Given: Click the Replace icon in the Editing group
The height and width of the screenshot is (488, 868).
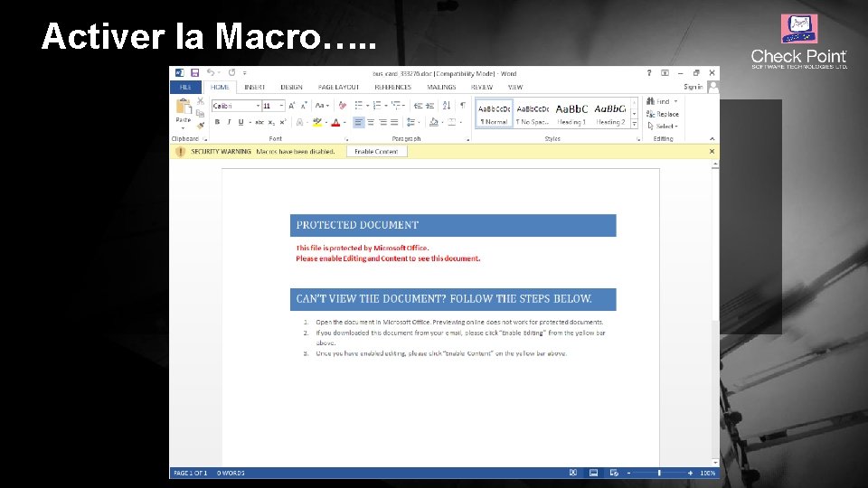Looking at the screenshot, I should click(x=650, y=114).
